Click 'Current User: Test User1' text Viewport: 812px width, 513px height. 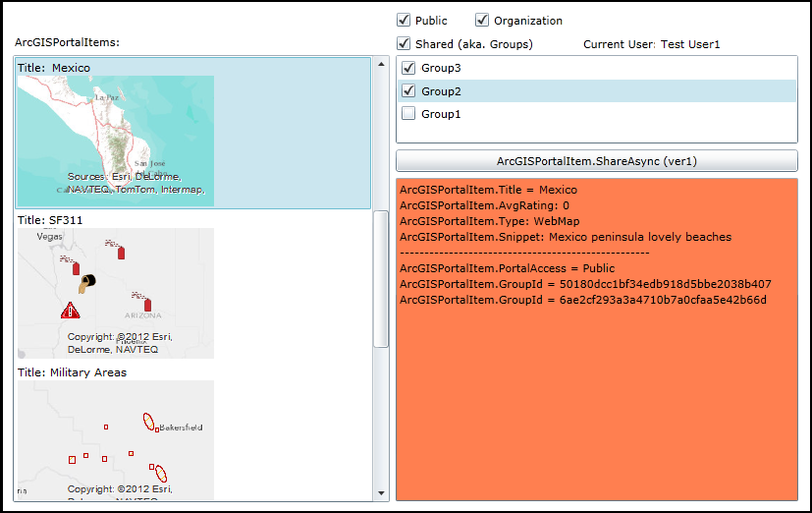[651, 44]
